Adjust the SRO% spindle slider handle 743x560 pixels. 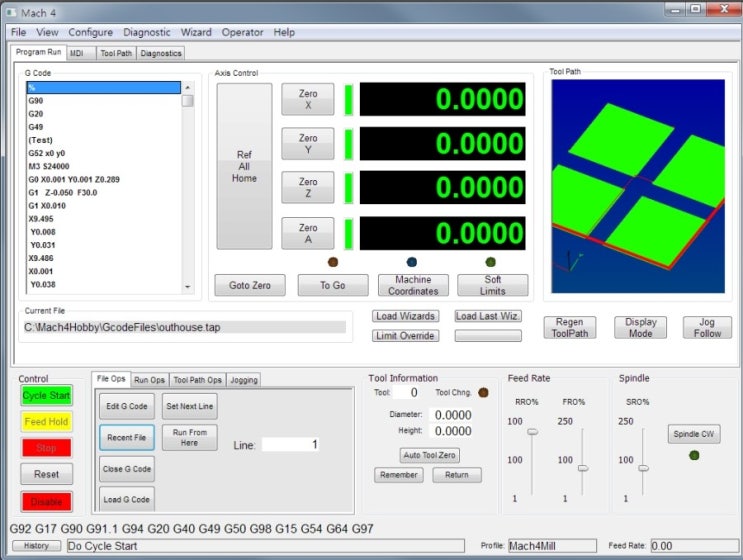(x=643, y=468)
